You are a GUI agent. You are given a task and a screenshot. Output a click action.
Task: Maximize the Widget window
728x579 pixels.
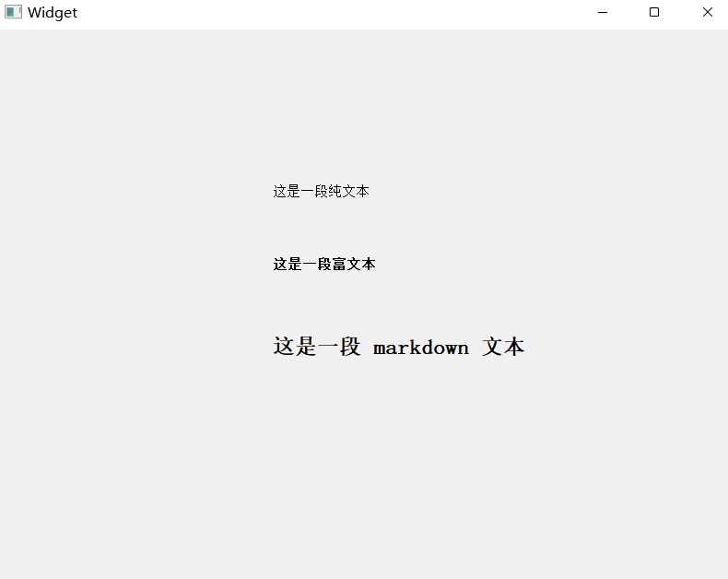[654, 13]
